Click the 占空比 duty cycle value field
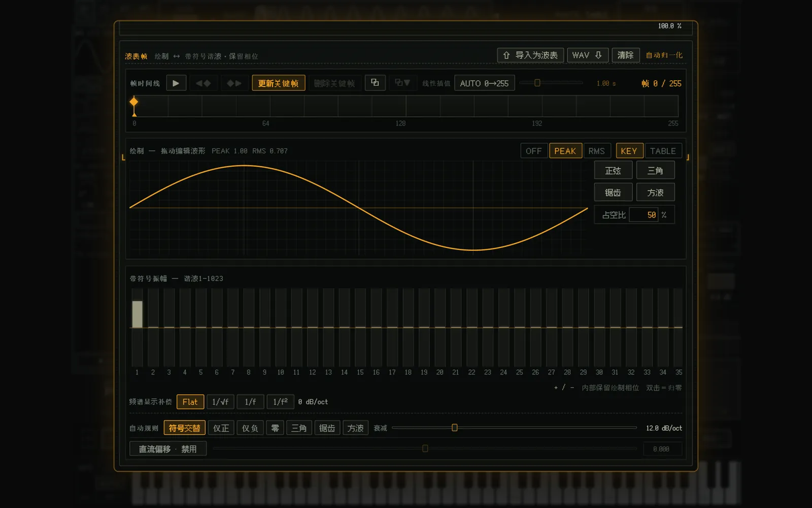This screenshot has height=508, width=812. 644,215
